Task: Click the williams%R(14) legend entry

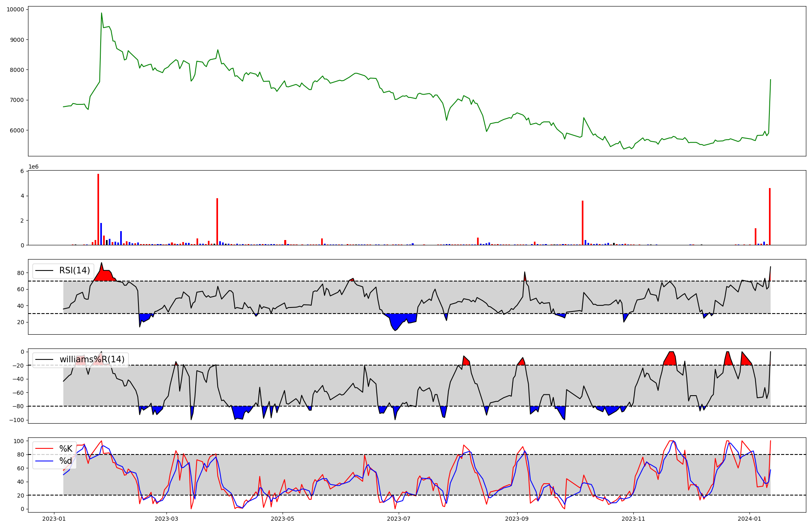Action: [x=92, y=359]
